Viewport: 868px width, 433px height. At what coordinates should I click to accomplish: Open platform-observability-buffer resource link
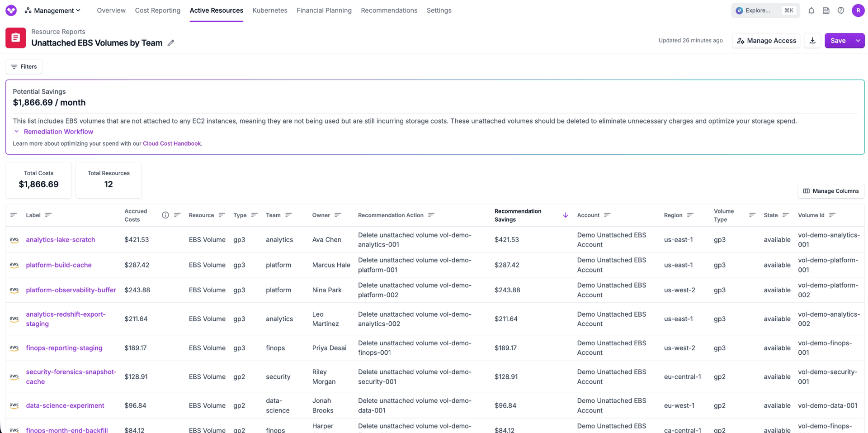coord(71,290)
